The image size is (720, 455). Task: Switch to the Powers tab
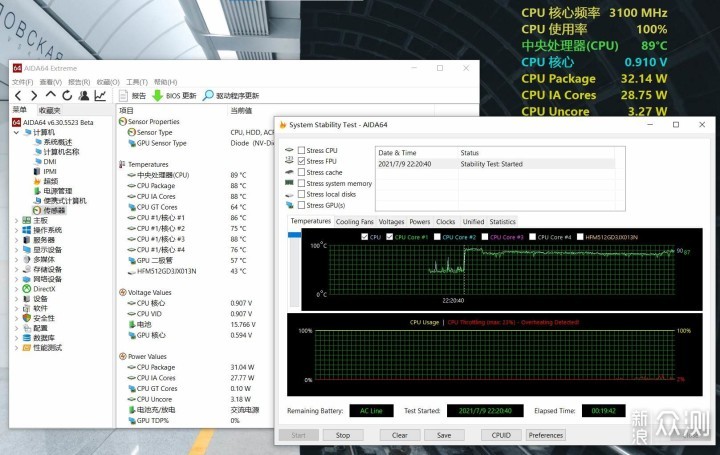coord(420,221)
